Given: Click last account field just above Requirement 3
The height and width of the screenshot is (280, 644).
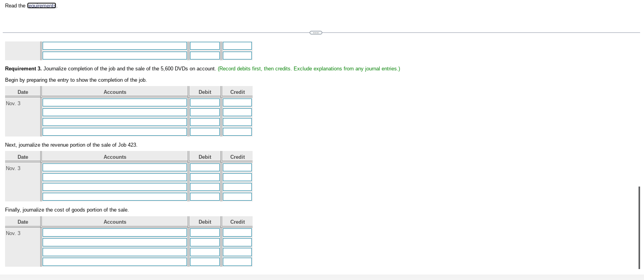Looking at the screenshot, I should 115,56.
